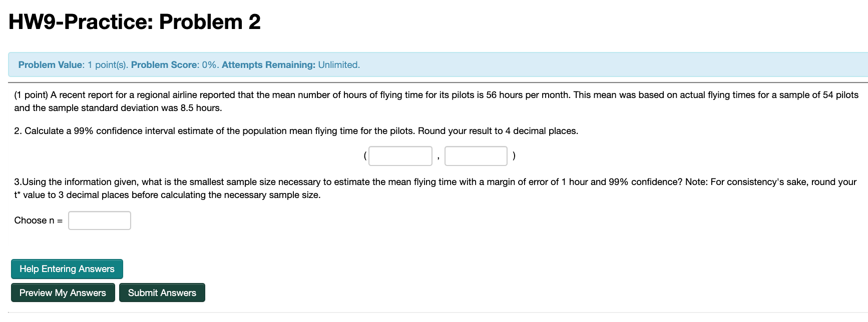Select the answer box before the closing parenthesis
This screenshot has height=322, width=868.
coord(475,155)
